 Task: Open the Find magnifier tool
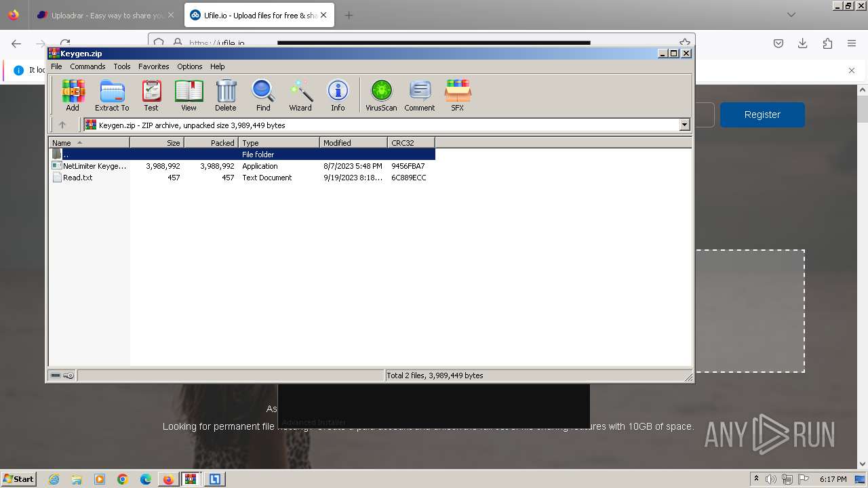pos(263,95)
